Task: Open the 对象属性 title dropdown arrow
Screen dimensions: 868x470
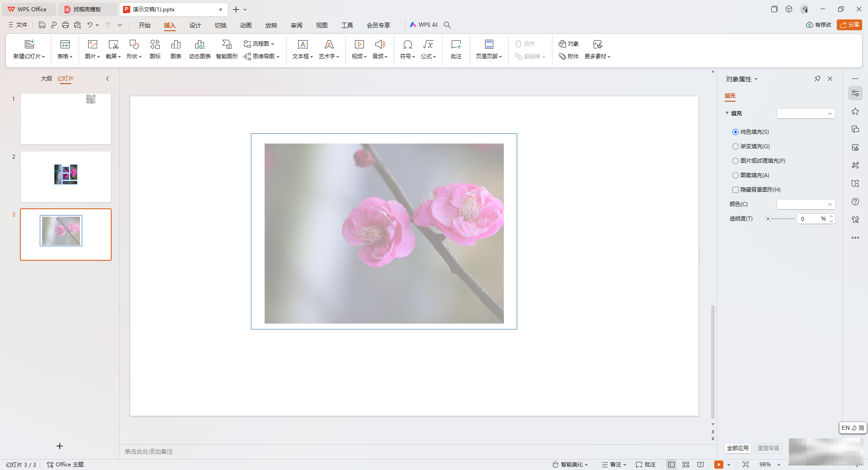Action: (x=756, y=79)
